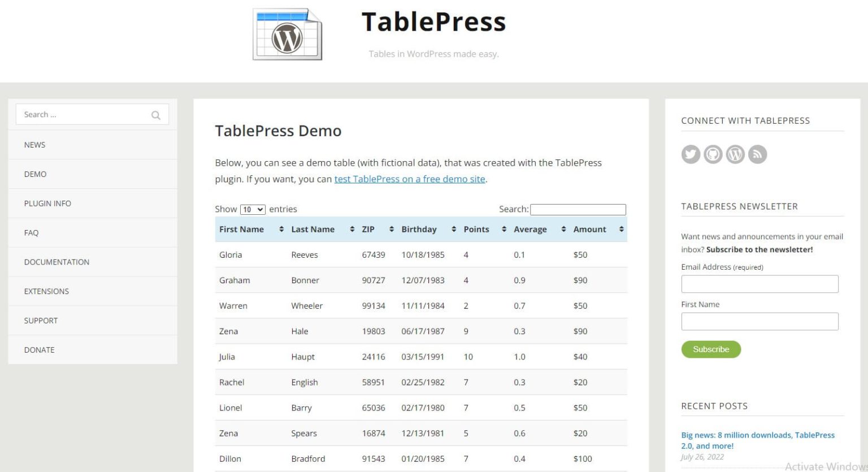
Task: Open the FAQ menu item
Action: click(31, 232)
